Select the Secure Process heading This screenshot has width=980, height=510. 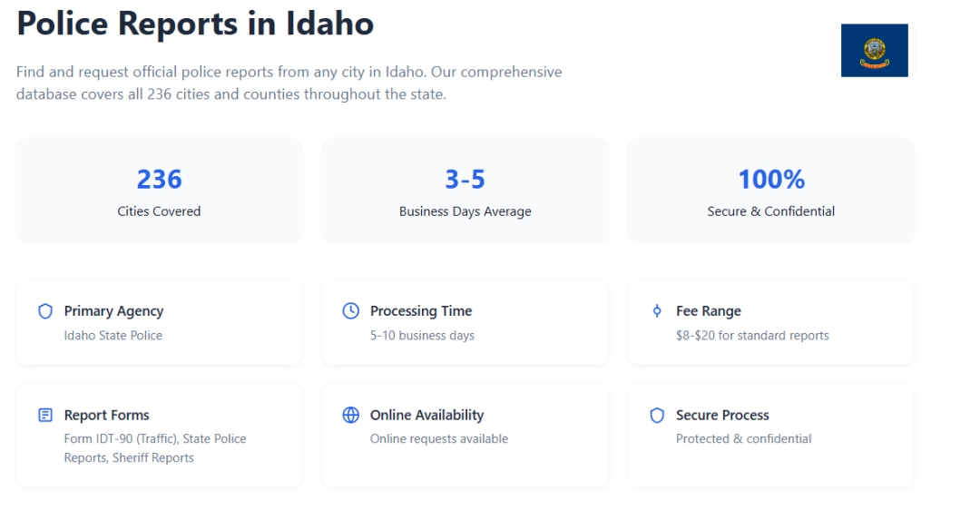tap(722, 416)
